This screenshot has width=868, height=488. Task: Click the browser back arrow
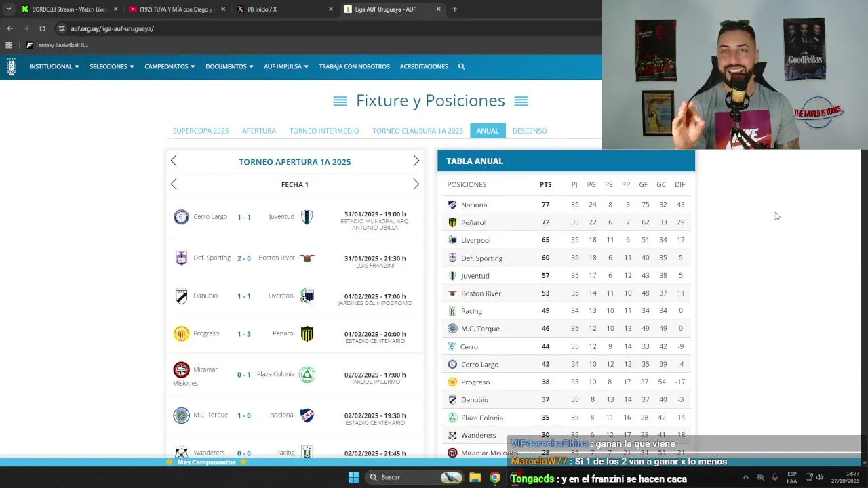coord(9,28)
